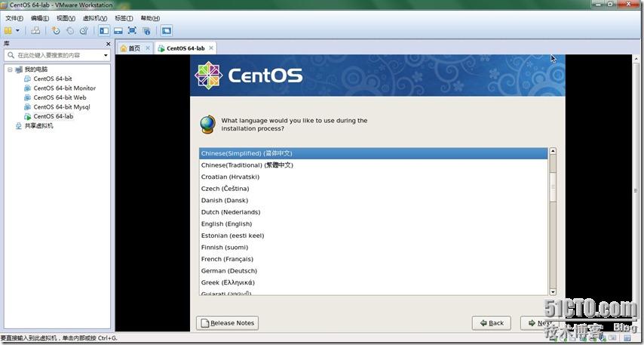Open the 标签(T) menu
This screenshot has width=644, height=345.
[124, 18]
